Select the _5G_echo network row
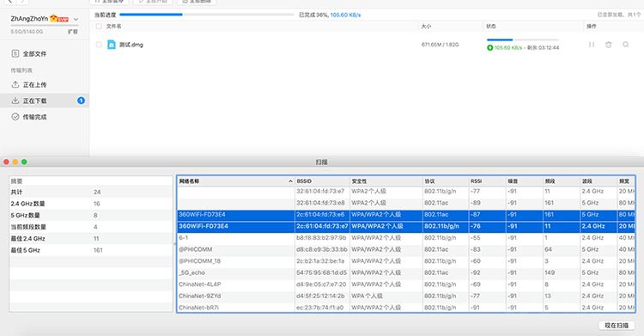Image resolution: width=644 pixels, height=336 pixels. tap(406, 272)
